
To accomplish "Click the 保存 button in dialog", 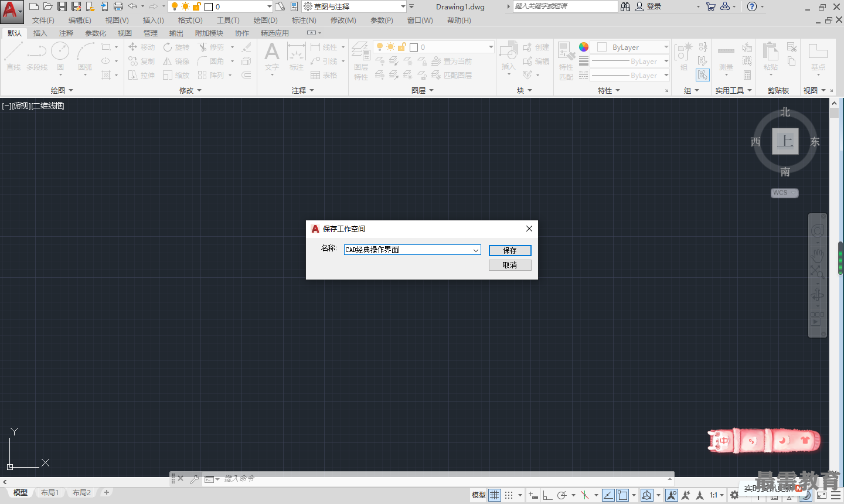I will coord(510,250).
